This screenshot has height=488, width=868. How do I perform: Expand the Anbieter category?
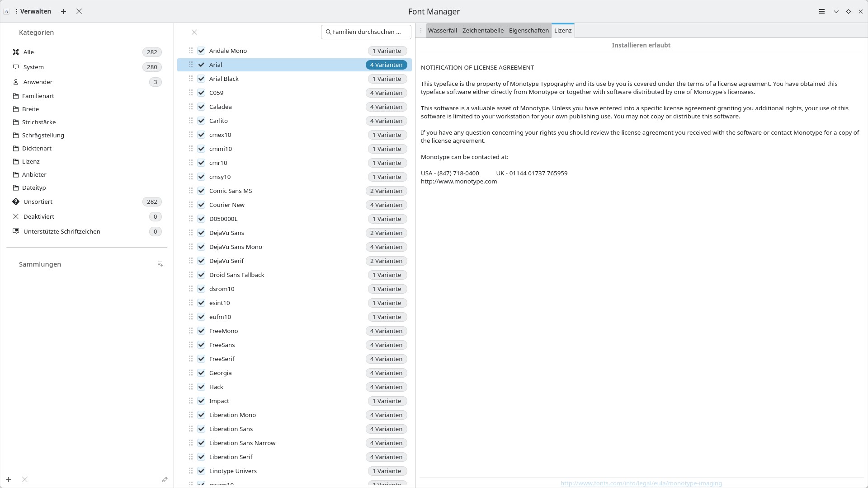click(x=16, y=174)
